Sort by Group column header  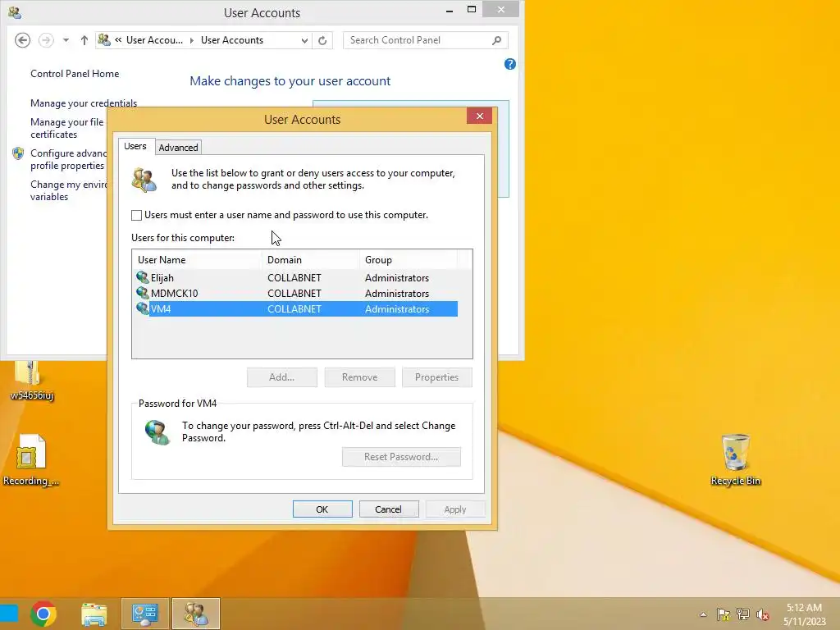click(x=409, y=260)
